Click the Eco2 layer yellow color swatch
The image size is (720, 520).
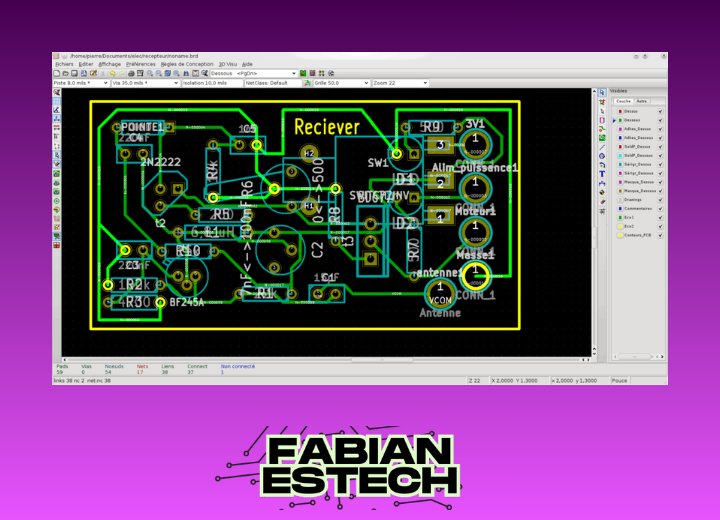tap(620, 226)
